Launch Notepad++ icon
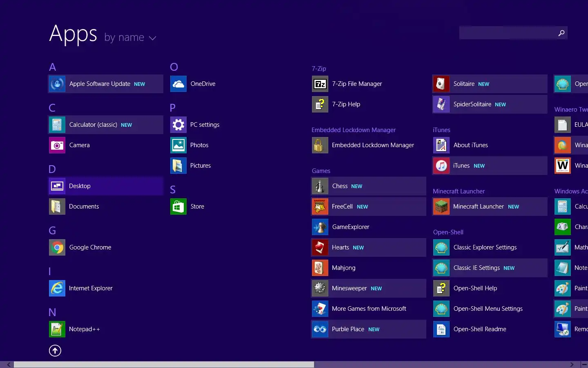This screenshot has height=368, width=588. tap(57, 329)
